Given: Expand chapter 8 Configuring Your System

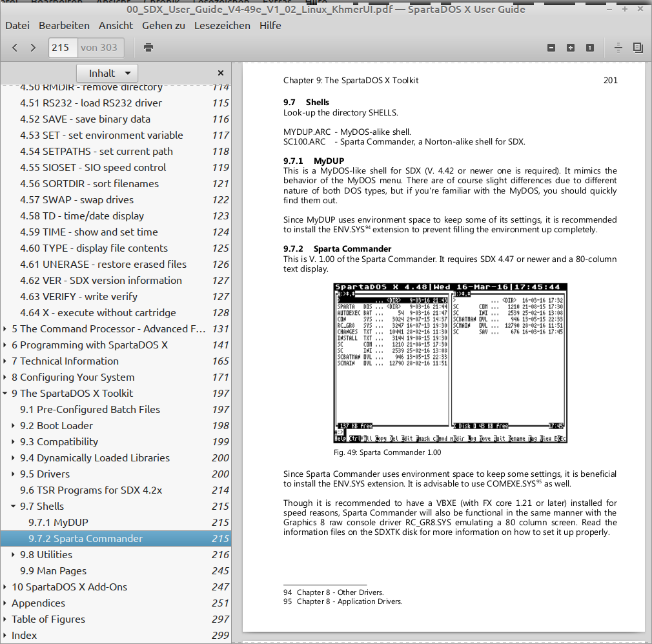Looking at the screenshot, I should pos(5,377).
